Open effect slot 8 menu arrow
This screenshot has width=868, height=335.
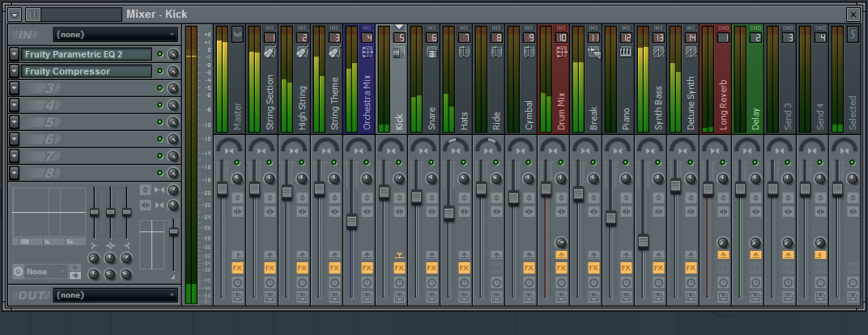(x=15, y=173)
